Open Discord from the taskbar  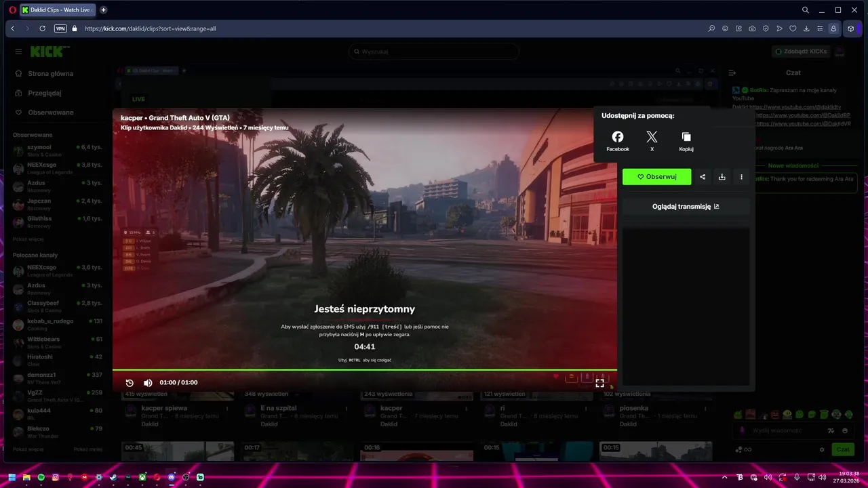point(171,477)
